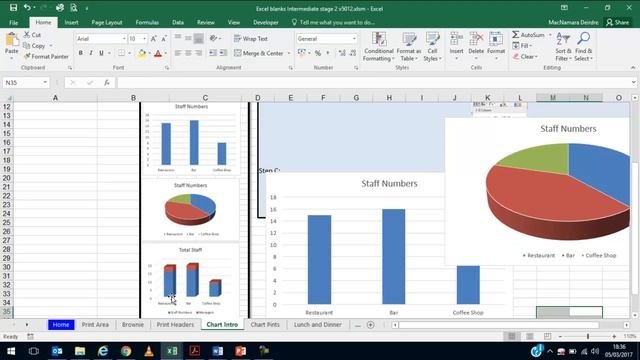Open the Developer tab

[266, 22]
